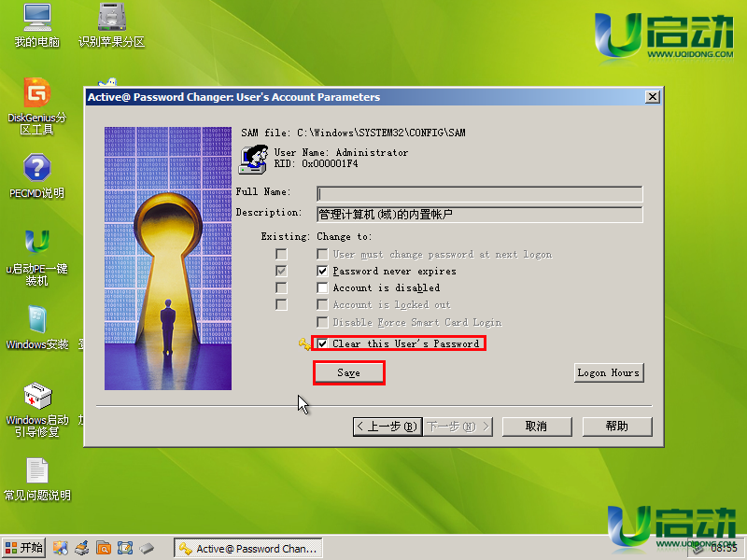Click the gray drive quick launch icon

(147, 548)
